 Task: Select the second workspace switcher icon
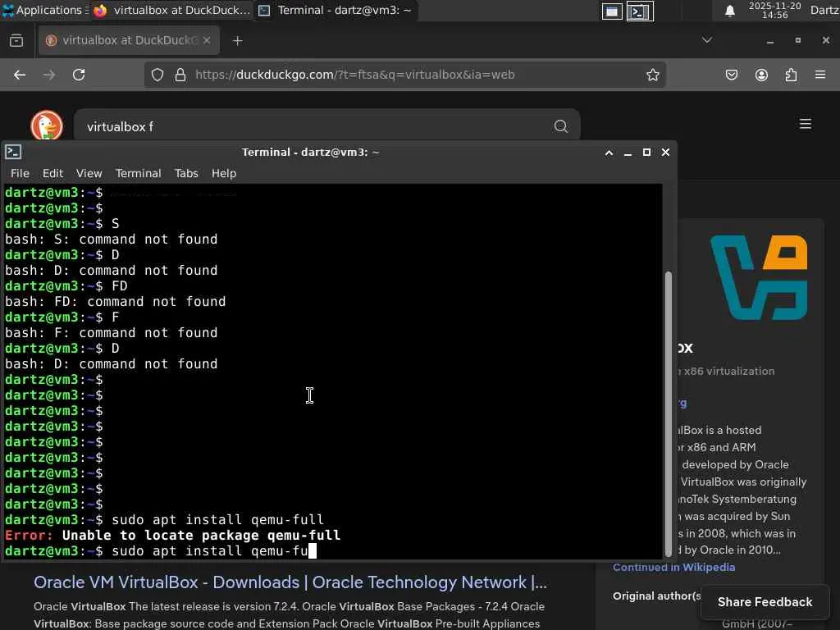point(640,11)
